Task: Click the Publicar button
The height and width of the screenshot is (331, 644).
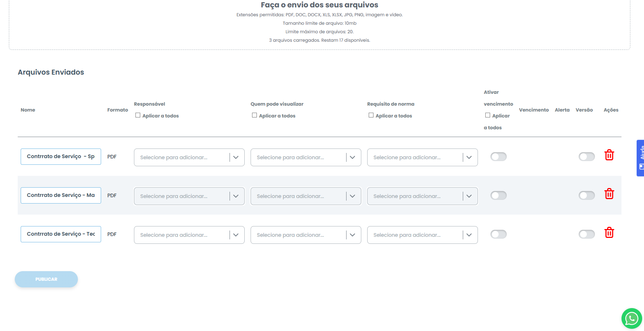Action: click(x=46, y=279)
